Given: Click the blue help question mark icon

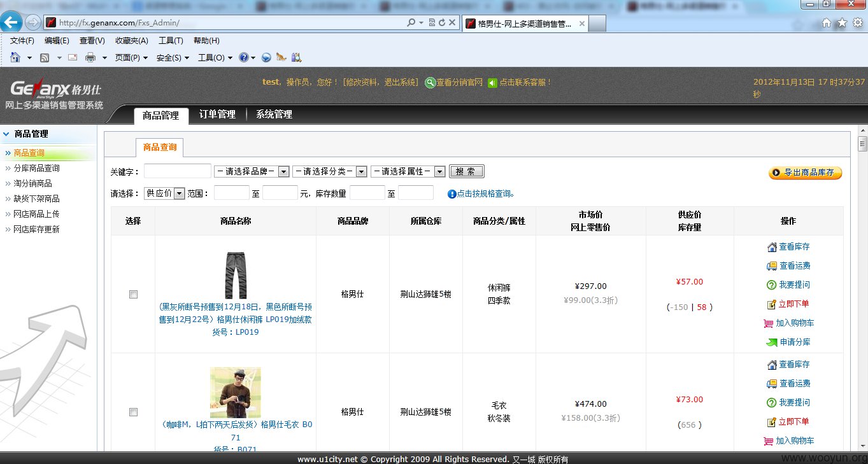Looking at the screenshot, I should 243,57.
